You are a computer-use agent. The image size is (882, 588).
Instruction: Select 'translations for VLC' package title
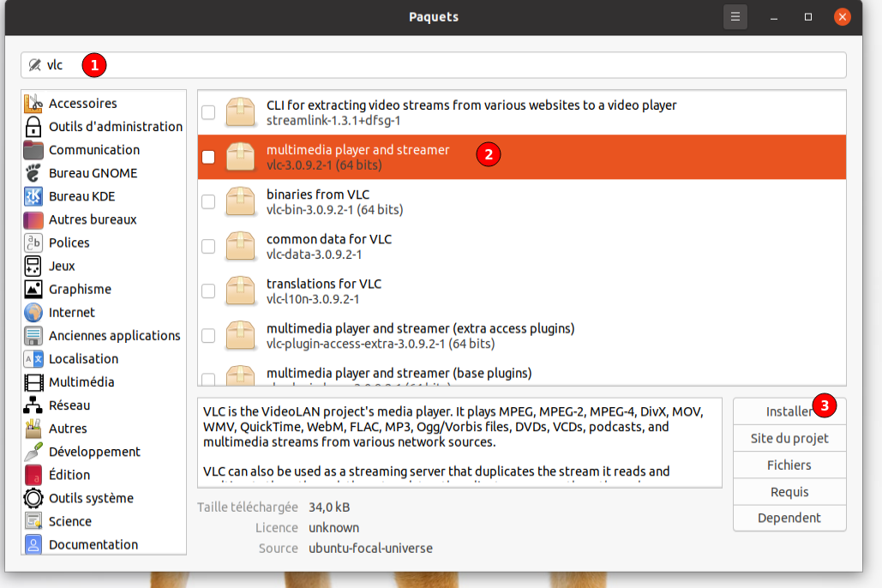[x=324, y=284]
